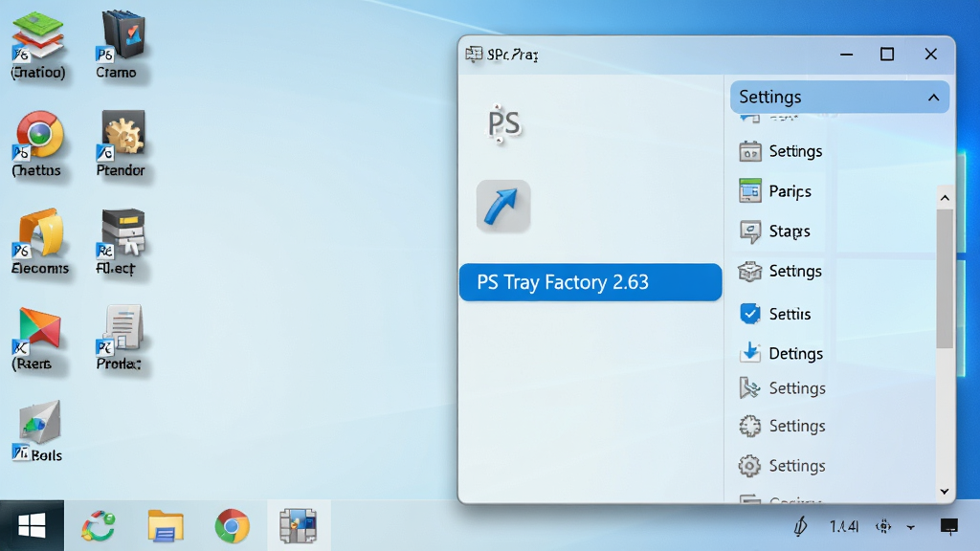Click the calendar icon beside Settings
This screenshot has height=551, width=980.
750,151
